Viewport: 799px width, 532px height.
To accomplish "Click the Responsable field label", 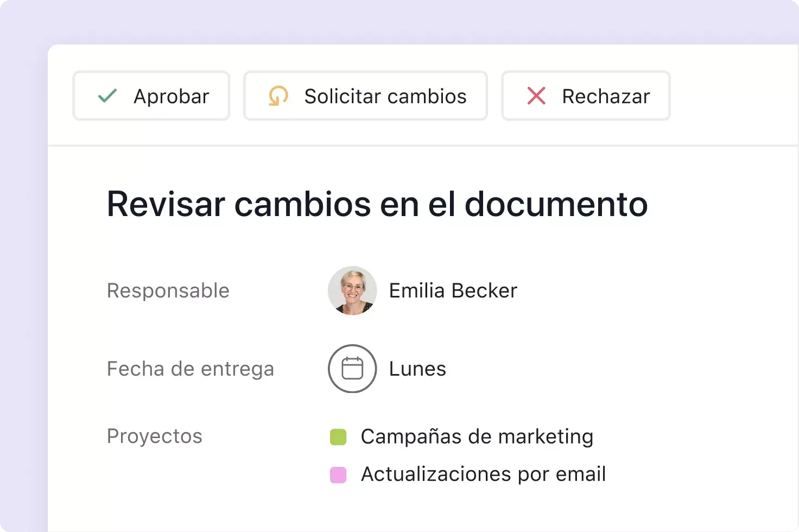I will point(168,290).
